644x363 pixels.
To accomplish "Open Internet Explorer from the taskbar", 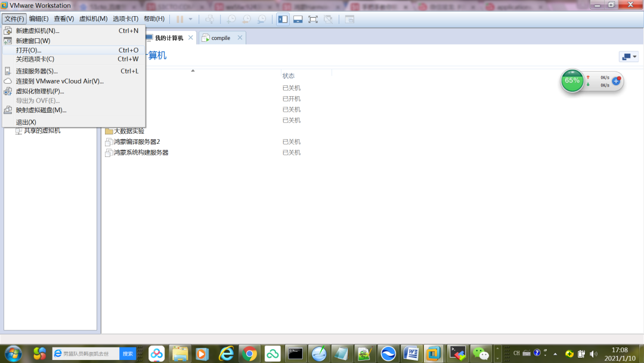I will tap(227, 353).
